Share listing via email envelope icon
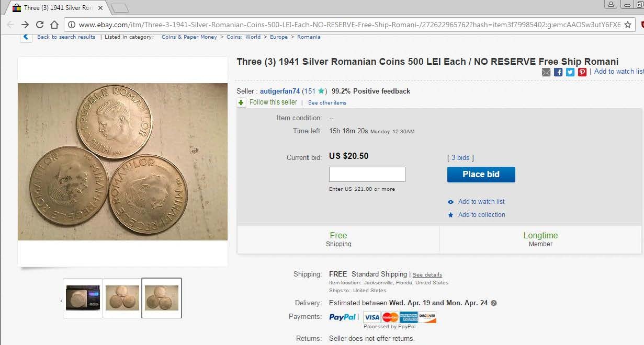The height and width of the screenshot is (345, 644). coord(546,72)
